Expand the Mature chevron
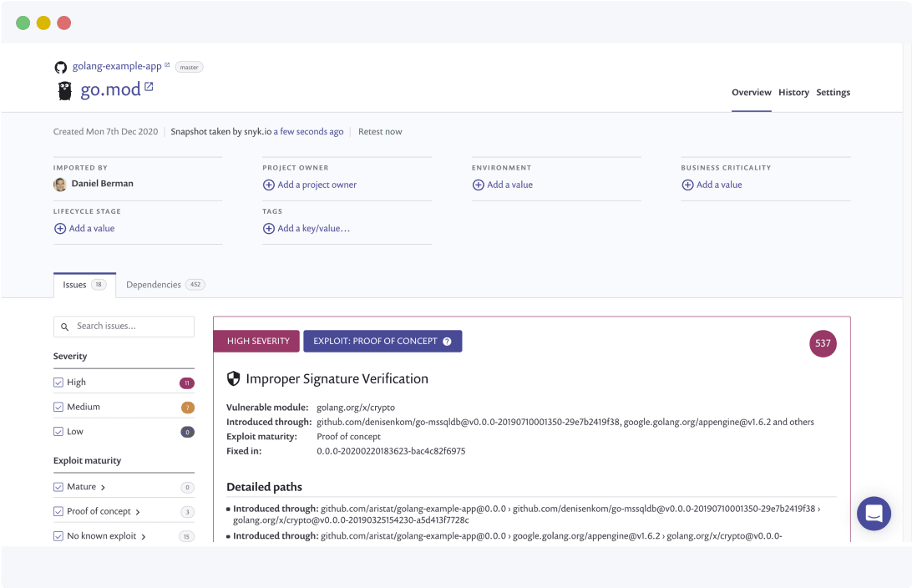This screenshot has width=912, height=588. point(103,488)
